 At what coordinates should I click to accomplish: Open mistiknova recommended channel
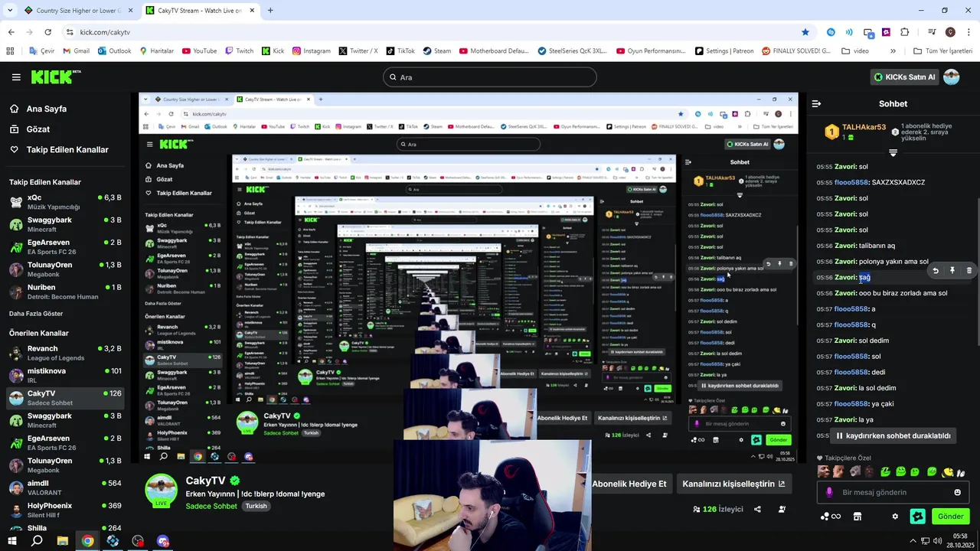tap(64, 375)
